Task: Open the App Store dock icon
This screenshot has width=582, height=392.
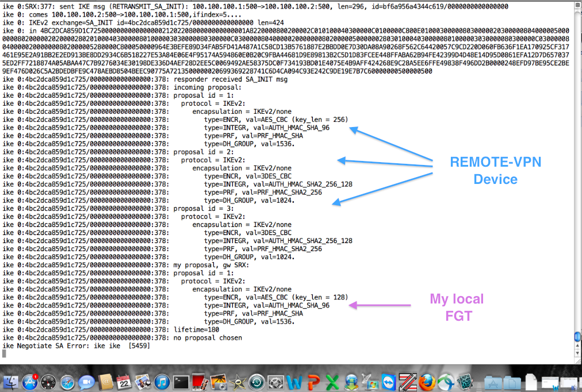Action: tap(30, 382)
